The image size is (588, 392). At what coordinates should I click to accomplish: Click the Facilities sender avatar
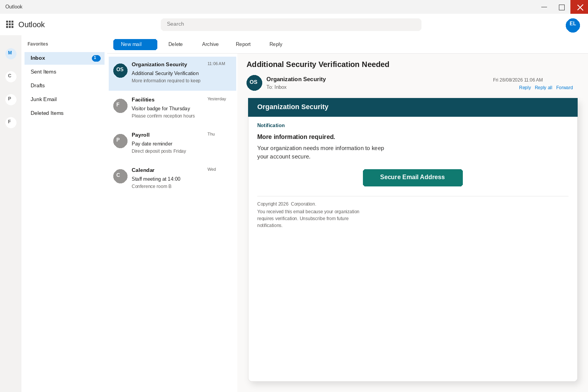click(120, 106)
